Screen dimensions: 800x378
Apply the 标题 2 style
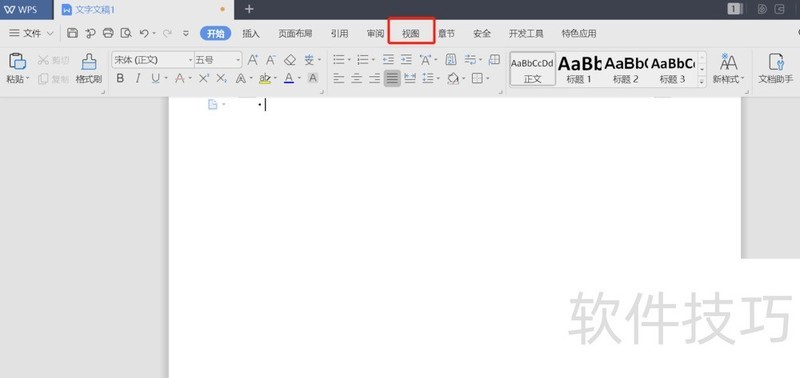[x=626, y=69]
